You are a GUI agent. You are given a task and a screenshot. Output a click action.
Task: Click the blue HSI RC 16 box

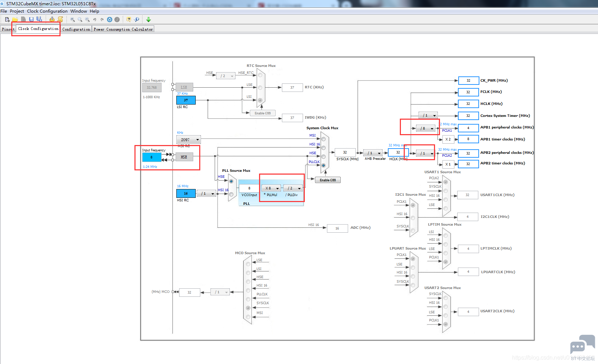(x=186, y=193)
